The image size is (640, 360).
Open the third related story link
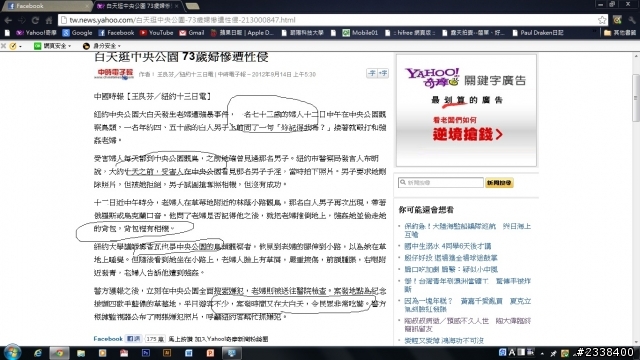coord(451,258)
